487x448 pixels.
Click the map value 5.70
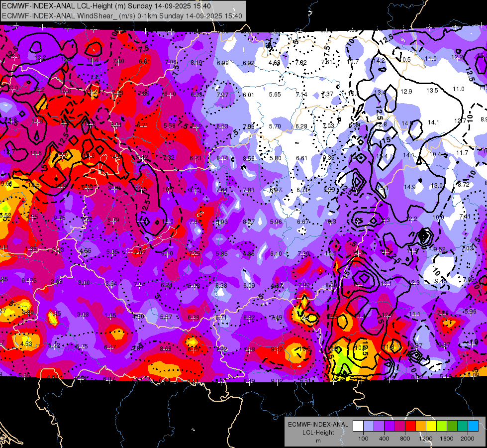(x=275, y=126)
